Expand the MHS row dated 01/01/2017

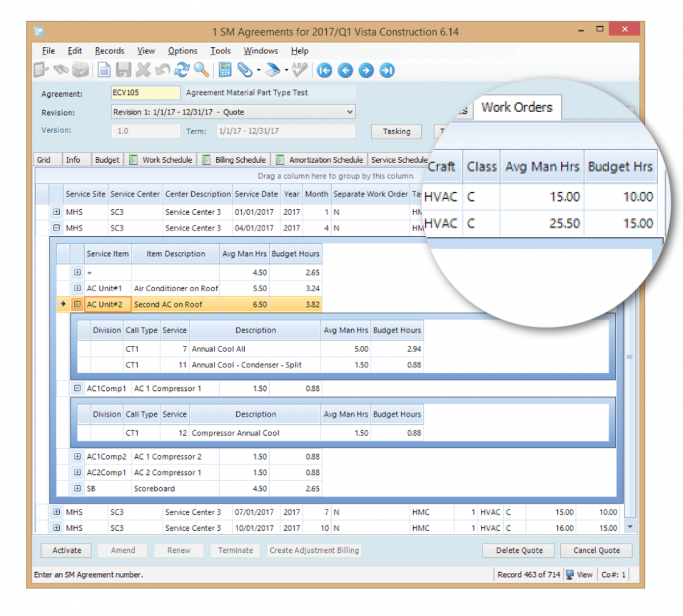[x=56, y=212]
